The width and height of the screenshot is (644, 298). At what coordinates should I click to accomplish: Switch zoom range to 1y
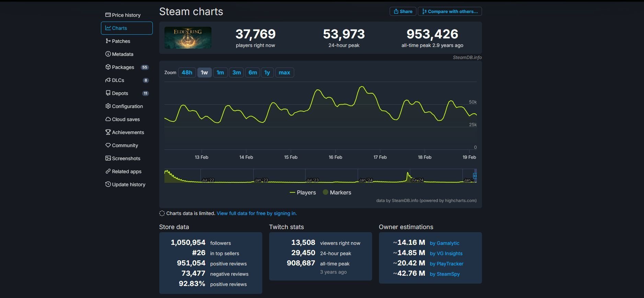(267, 72)
